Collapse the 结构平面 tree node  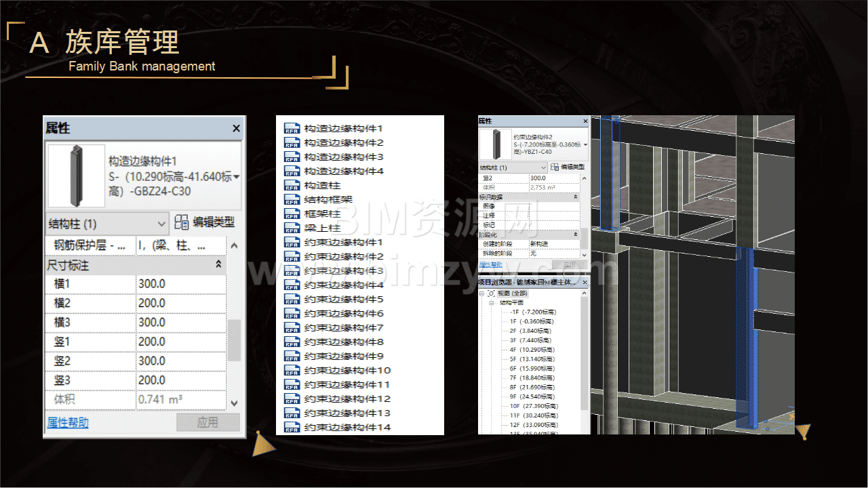pyautogui.click(x=493, y=303)
